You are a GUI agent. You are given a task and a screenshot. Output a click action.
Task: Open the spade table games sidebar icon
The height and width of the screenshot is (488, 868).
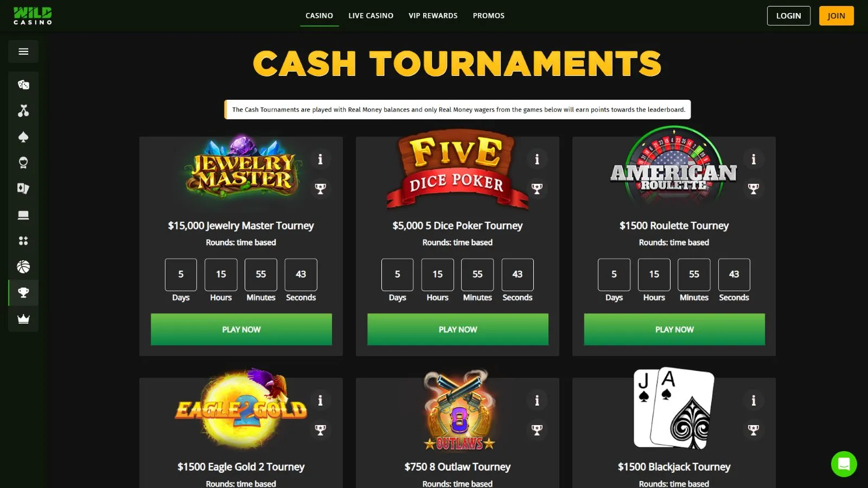(23, 137)
